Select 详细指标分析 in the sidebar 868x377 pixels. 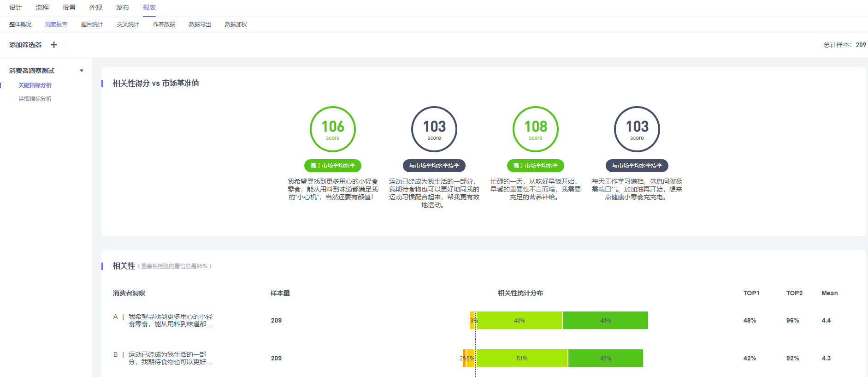coord(35,99)
